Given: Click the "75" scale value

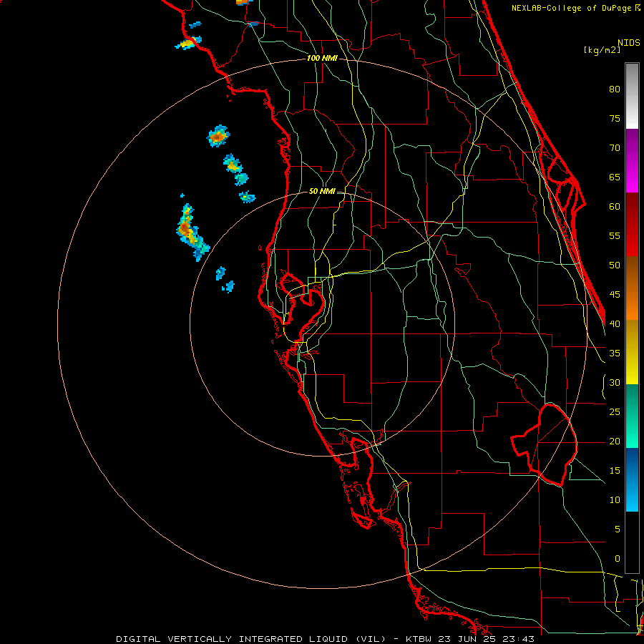Looking at the screenshot, I should 615,118.
